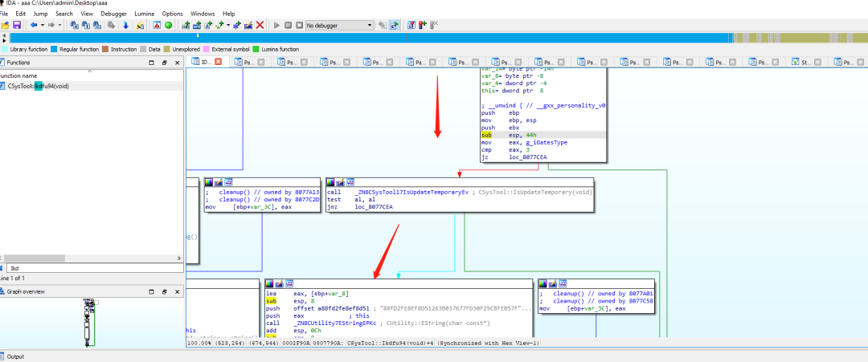Screen dimensions: 868x362
Task: Jump forward with the grey right arrow
Action: (x=51, y=25)
